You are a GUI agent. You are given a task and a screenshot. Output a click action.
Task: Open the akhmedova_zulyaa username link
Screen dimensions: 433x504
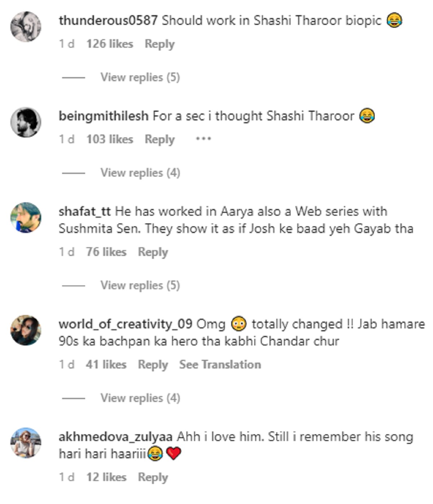(x=115, y=437)
